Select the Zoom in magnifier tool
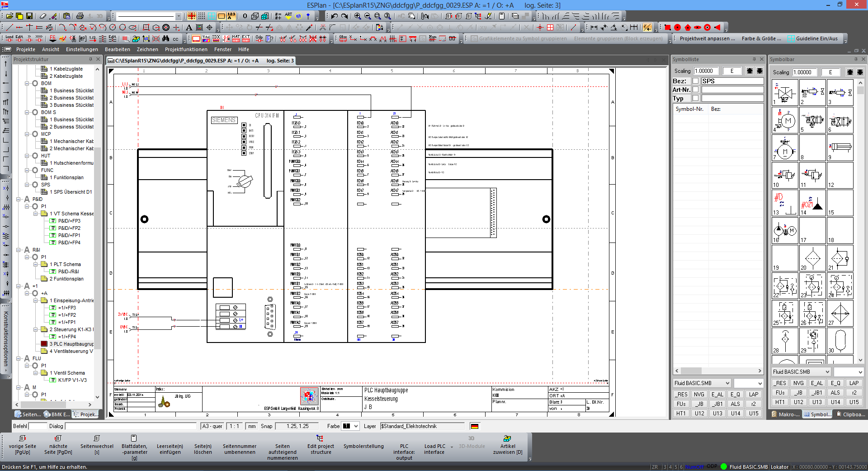Viewport: 868px width, 471px height. coord(358,16)
